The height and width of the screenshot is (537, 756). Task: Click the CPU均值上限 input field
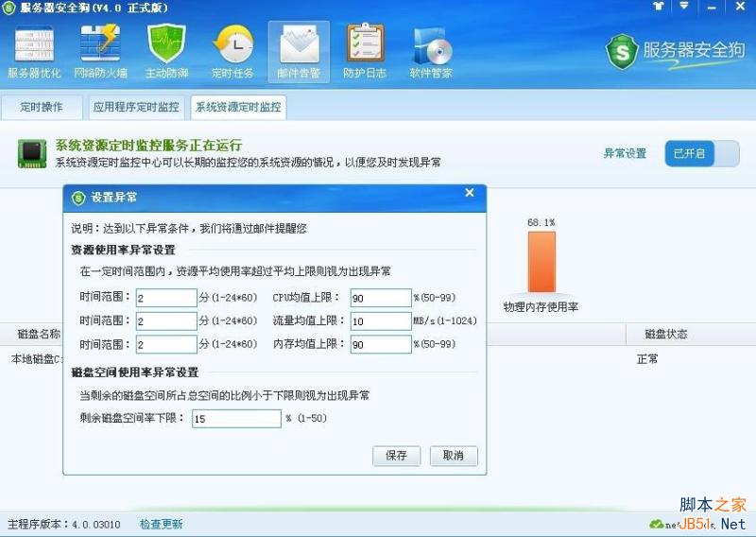[381, 298]
